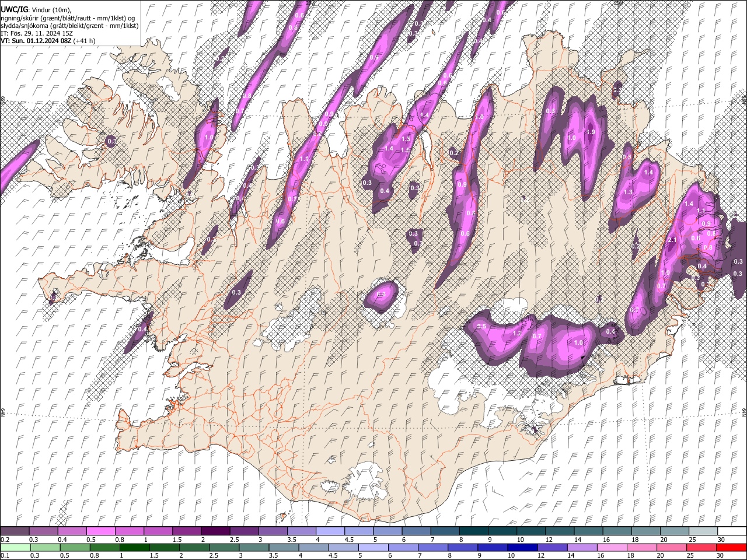Click the '0.2' label on the purple scale

(5, 540)
